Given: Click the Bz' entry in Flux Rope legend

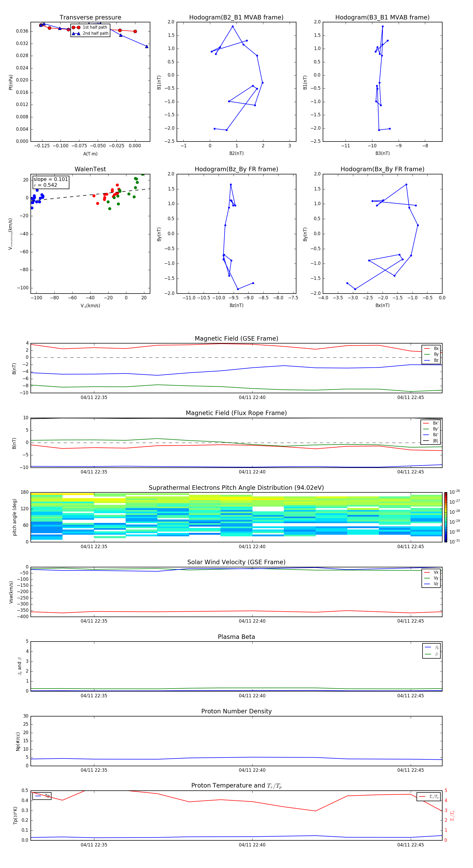Looking at the screenshot, I should (431, 435).
